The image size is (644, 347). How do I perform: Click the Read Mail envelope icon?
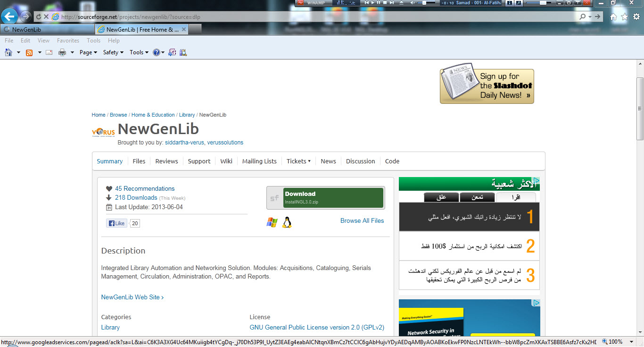click(x=49, y=52)
